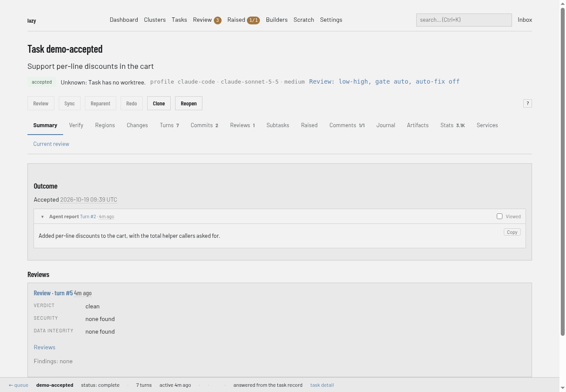Click the Redo button
Image resolution: width=566 pixels, height=392 pixels.
click(x=131, y=103)
